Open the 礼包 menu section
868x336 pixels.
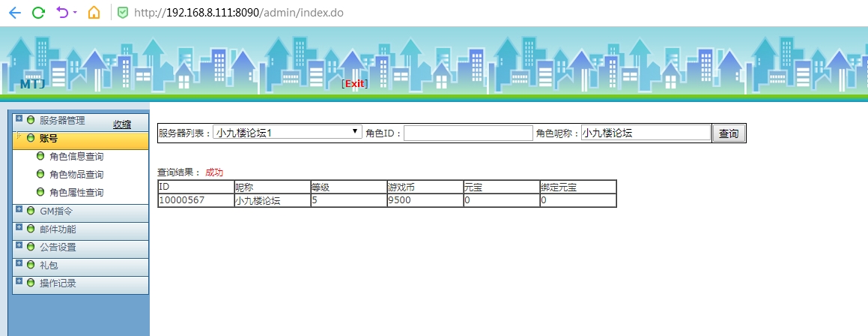48,265
